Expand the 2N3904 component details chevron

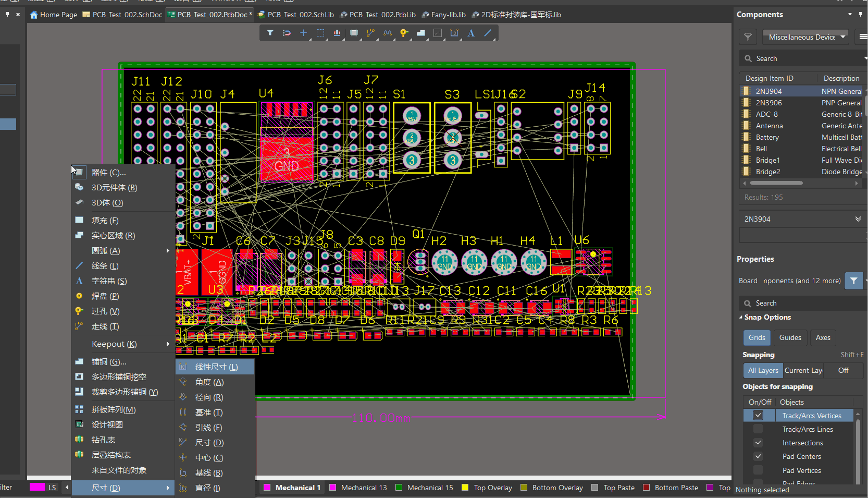pyautogui.click(x=858, y=219)
